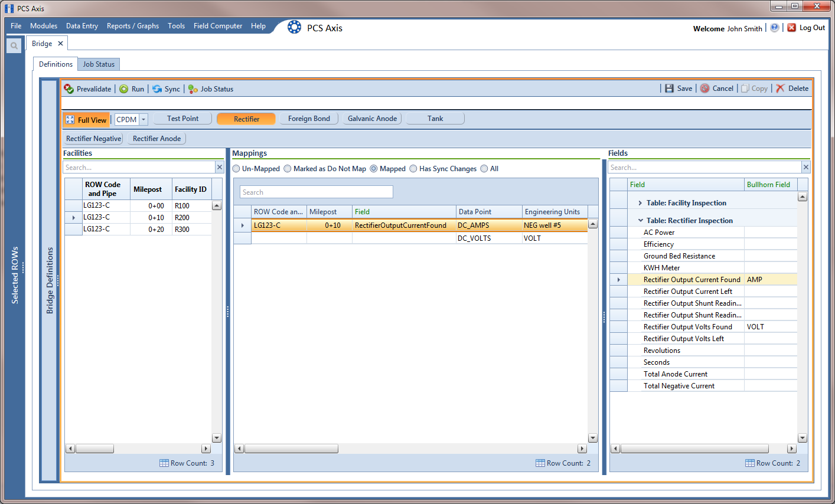The height and width of the screenshot is (504, 835).
Task: Click the Cancel icon
Action: tap(705, 89)
